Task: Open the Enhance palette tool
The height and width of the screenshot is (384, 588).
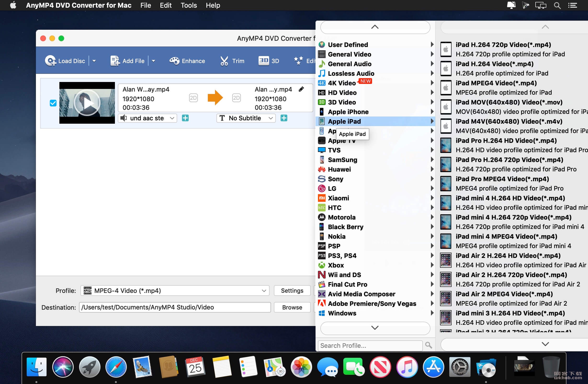Action: pyautogui.click(x=187, y=61)
